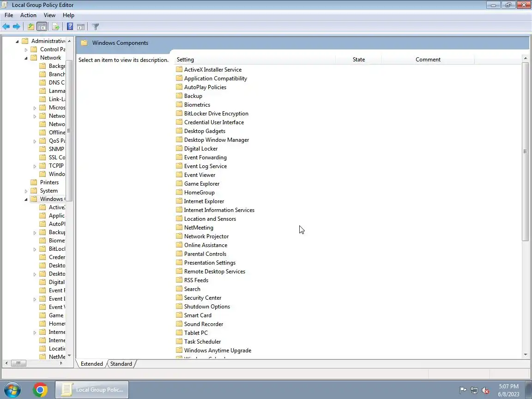The image size is (532, 399).
Task: Select the Offline tree item
Action: tap(57, 133)
